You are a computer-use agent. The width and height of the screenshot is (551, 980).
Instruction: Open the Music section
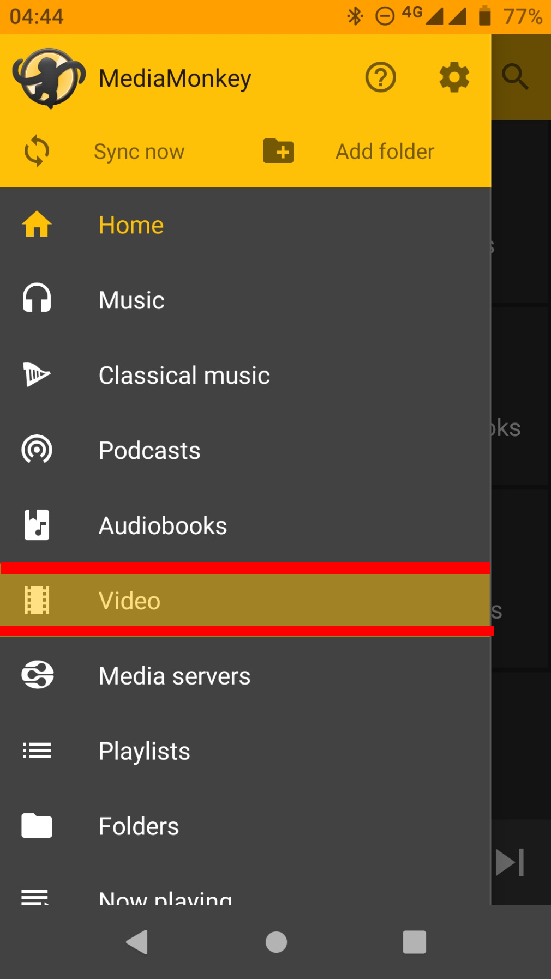pos(131,300)
